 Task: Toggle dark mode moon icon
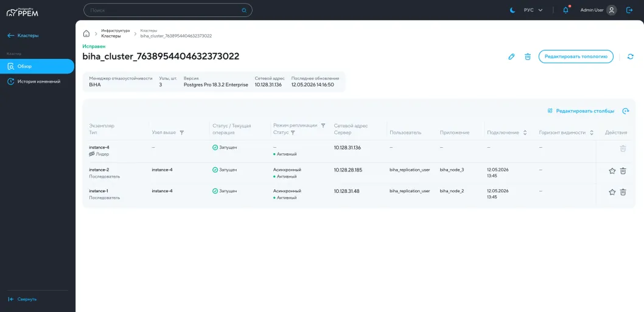point(513,10)
